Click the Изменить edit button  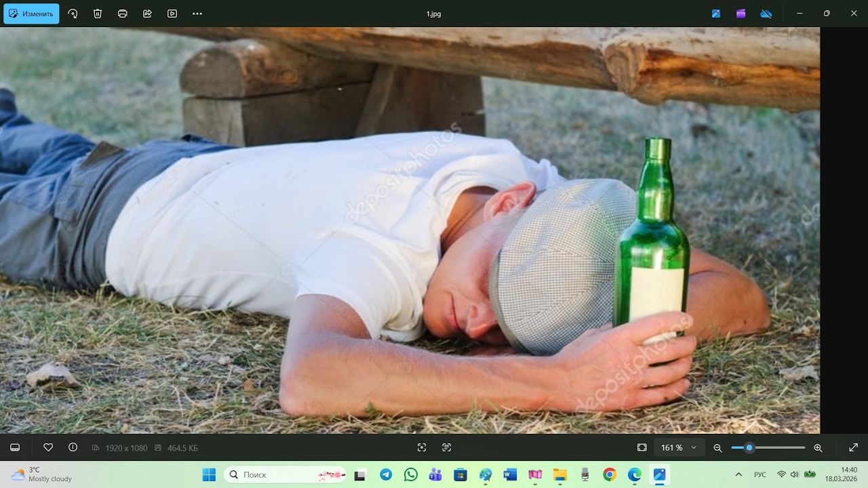tap(31, 14)
